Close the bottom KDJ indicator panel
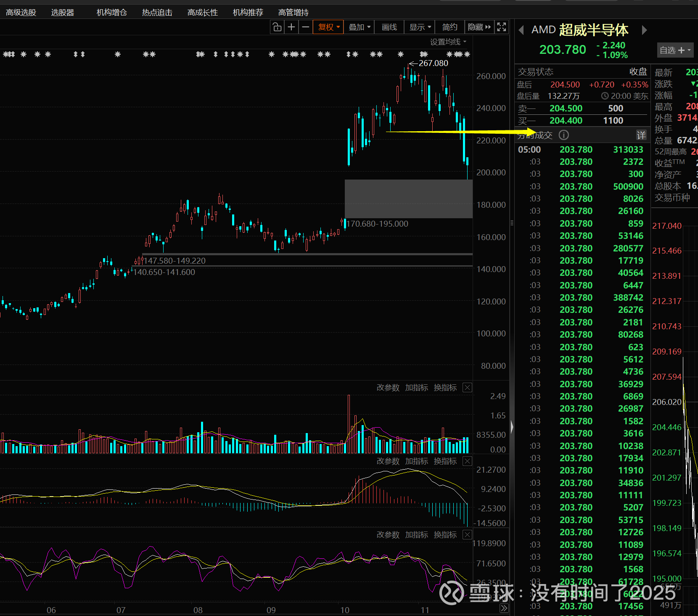Screen dimensions: 698x616 point(467,535)
